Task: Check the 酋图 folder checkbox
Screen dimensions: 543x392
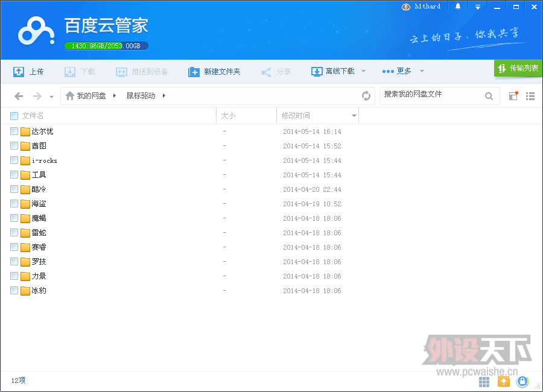Action: coord(14,146)
